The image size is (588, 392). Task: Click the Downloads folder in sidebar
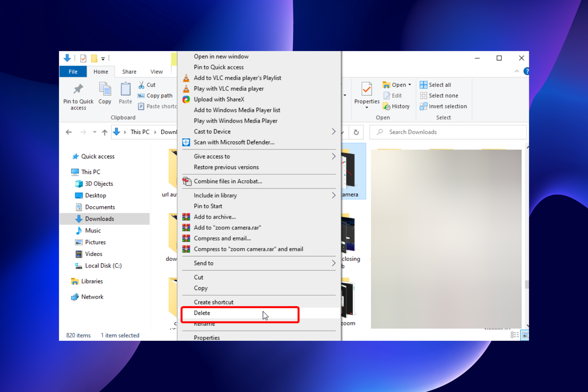click(99, 218)
